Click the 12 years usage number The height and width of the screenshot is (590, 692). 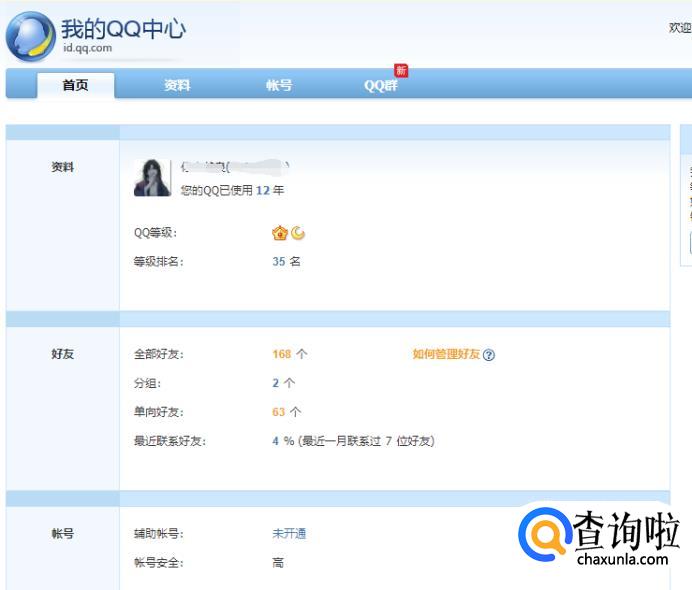[263, 190]
